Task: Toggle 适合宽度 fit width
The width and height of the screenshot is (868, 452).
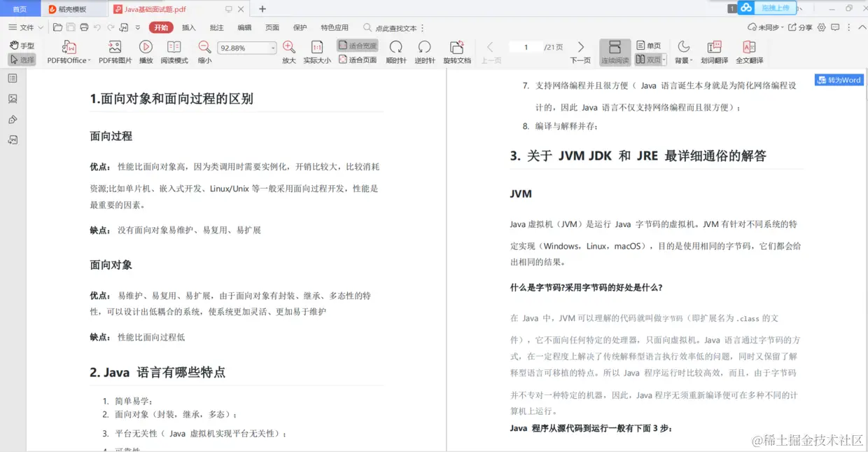Action: [358, 46]
